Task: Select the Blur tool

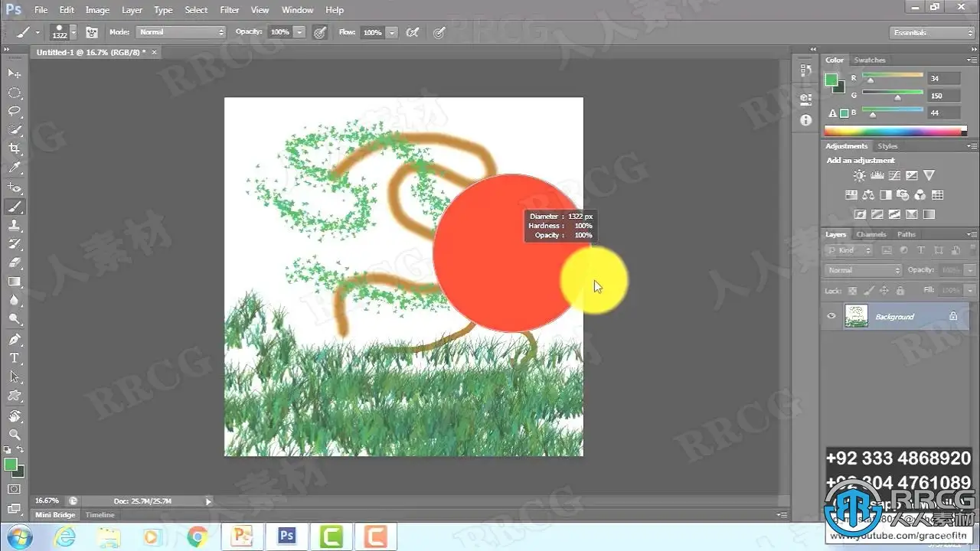Action: pyautogui.click(x=14, y=302)
